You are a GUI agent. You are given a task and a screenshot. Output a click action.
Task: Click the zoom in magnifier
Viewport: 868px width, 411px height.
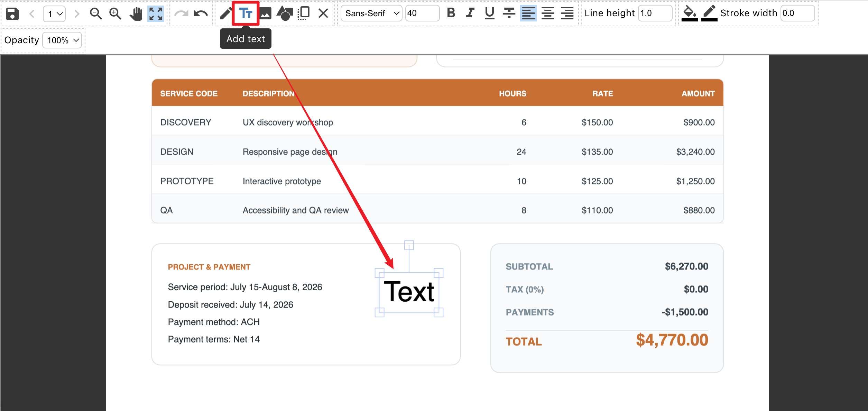point(115,14)
